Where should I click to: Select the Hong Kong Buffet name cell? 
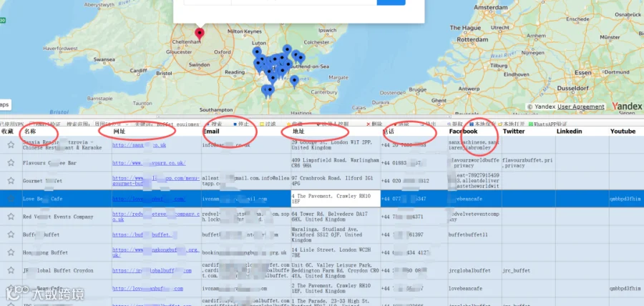coord(45,252)
